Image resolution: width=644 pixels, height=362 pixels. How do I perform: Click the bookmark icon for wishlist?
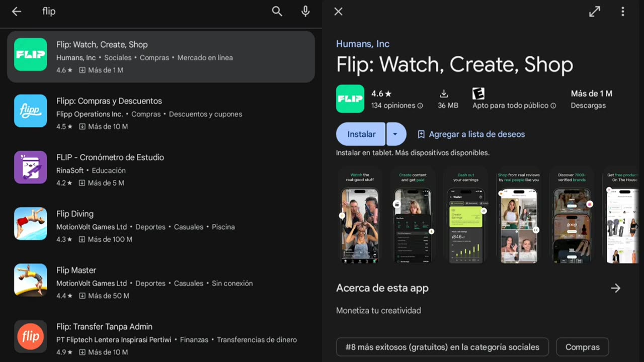421,134
